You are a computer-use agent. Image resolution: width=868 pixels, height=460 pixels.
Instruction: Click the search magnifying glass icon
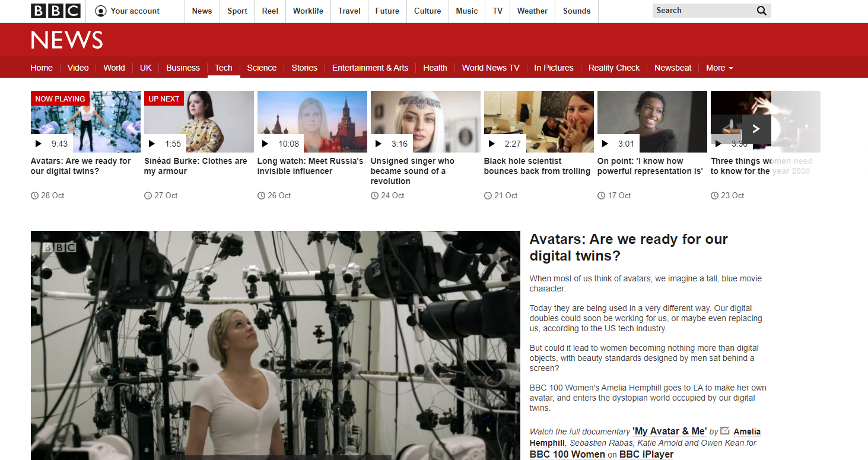(762, 11)
